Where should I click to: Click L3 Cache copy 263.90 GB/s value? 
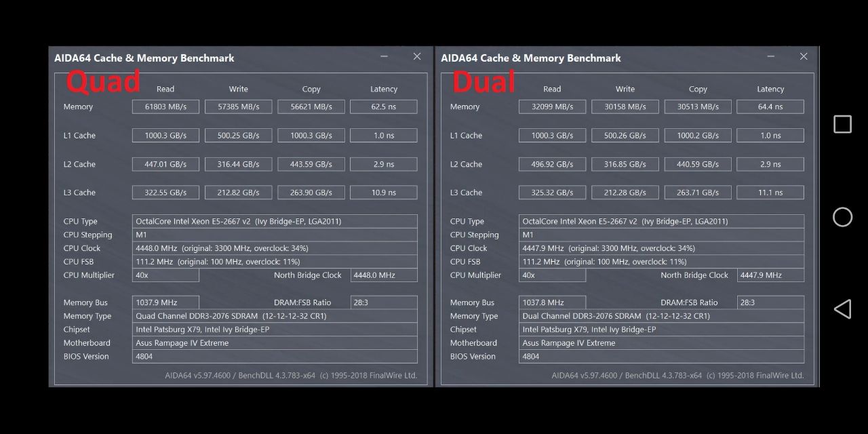pyautogui.click(x=311, y=193)
